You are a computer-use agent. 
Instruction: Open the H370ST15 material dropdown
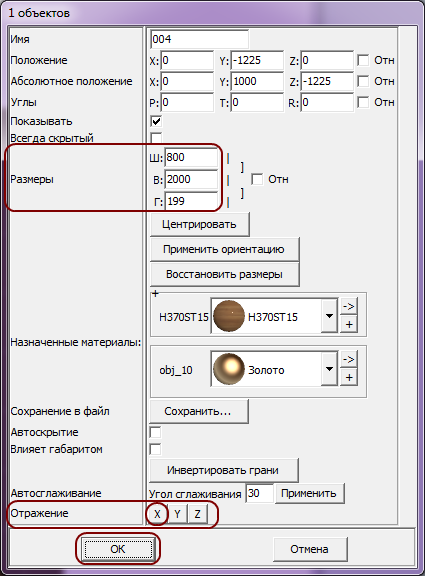click(x=329, y=316)
